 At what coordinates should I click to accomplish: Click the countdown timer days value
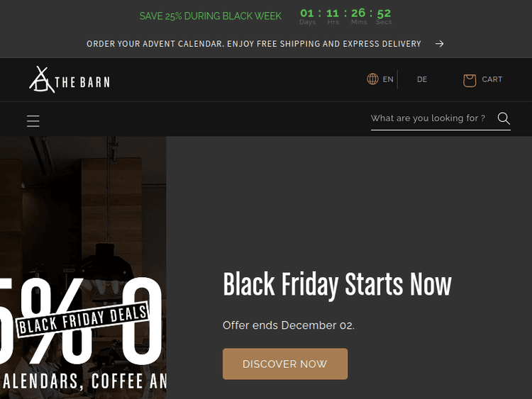[307, 13]
